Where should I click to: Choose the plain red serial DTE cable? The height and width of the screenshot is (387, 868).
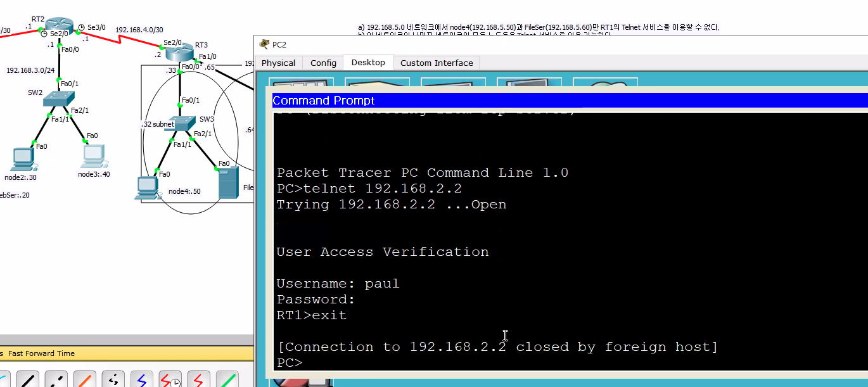[199, 380]
